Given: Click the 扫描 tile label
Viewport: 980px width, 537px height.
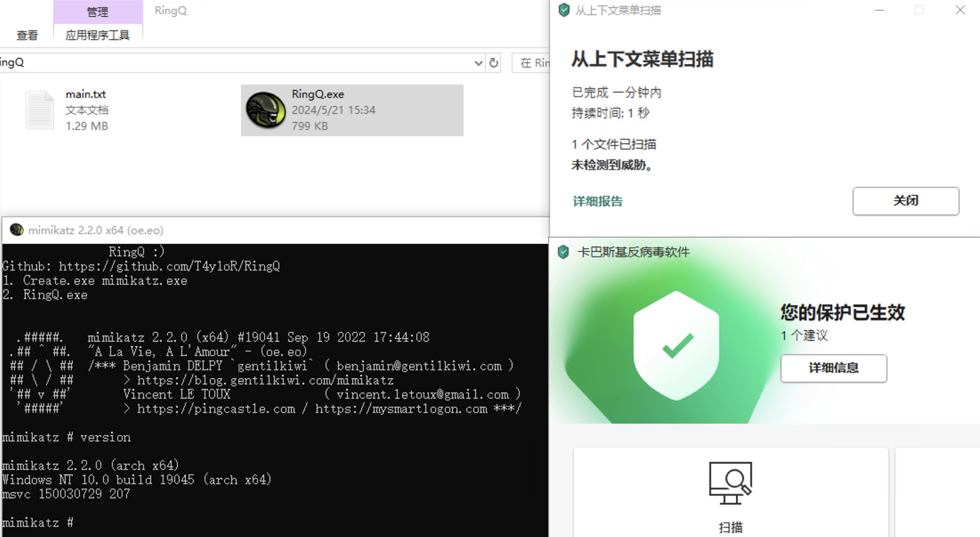Looking at the screenshot, I should coord(730,527).
